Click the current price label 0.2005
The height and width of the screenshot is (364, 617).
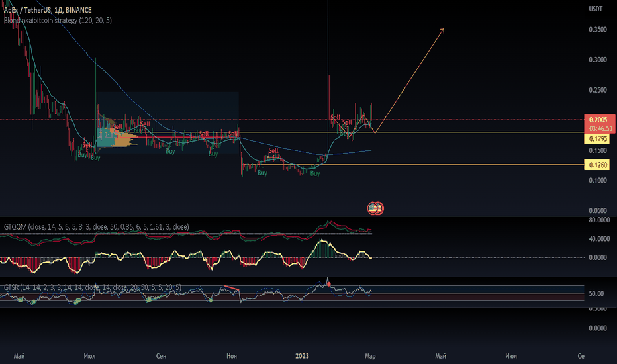coord(598,120)
